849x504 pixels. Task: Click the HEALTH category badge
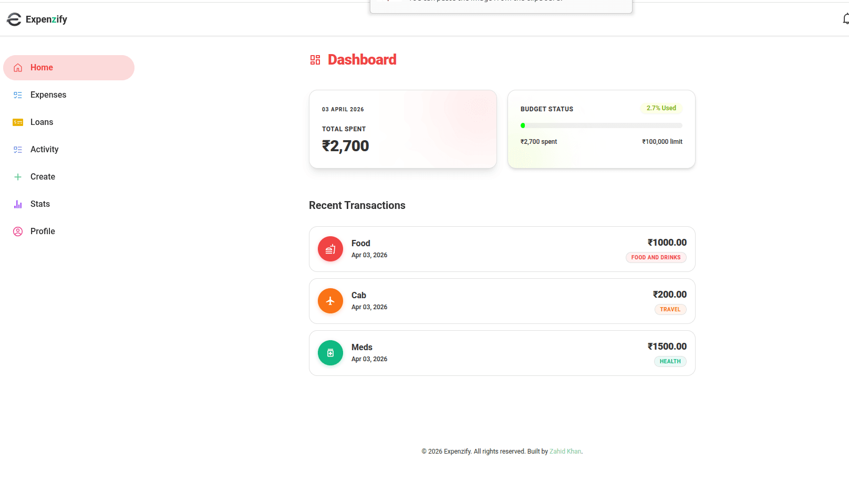[x=670, y=361]
